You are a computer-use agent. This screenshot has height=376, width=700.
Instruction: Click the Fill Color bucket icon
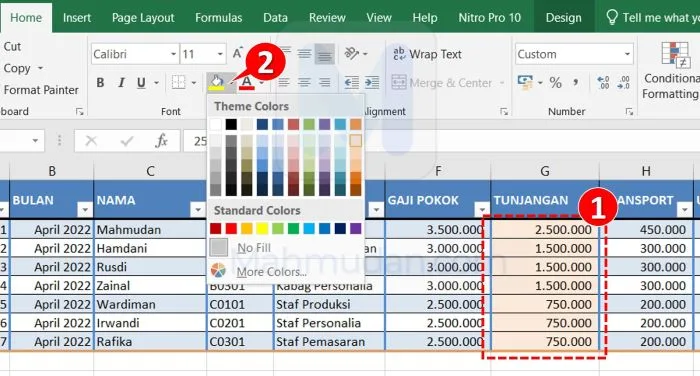click(217, 83)
